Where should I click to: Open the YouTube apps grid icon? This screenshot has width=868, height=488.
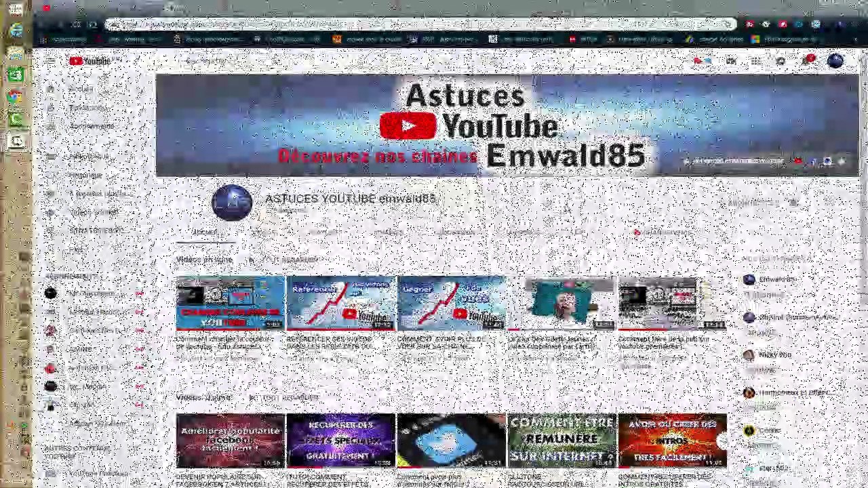coord(755,61)
